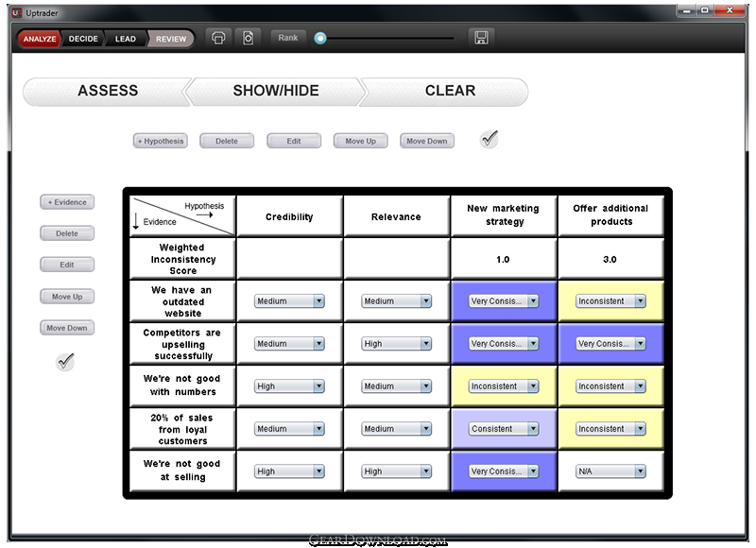The height and width of the screenshot is (548, 756).
Task: Open Offer additional products dropdown, 20% of sales row
Action: pyautogui.click(x=610, y=429)
